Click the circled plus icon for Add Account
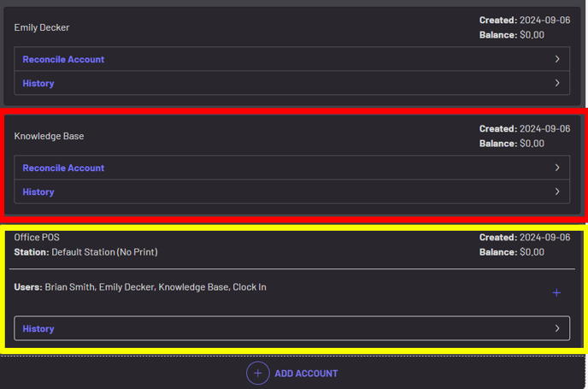The image size is (588, 389). [258, 373]
